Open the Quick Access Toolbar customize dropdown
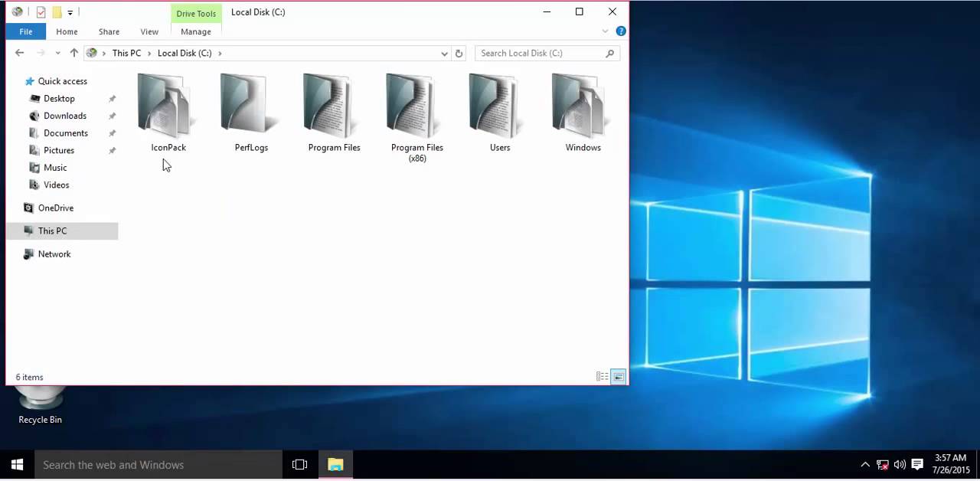Image resolution: width=980 pixels, height=481 pixels. [70, 12]
